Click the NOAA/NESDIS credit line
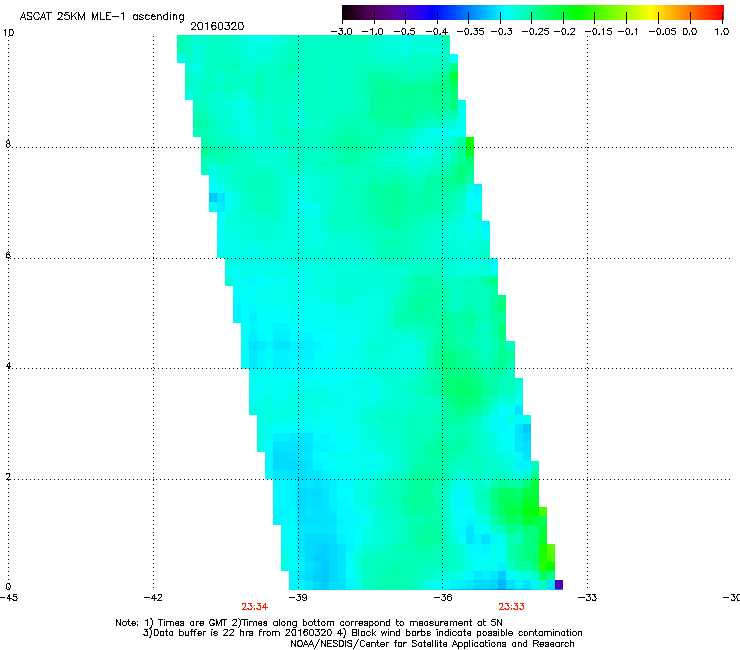 pos(432,644)
